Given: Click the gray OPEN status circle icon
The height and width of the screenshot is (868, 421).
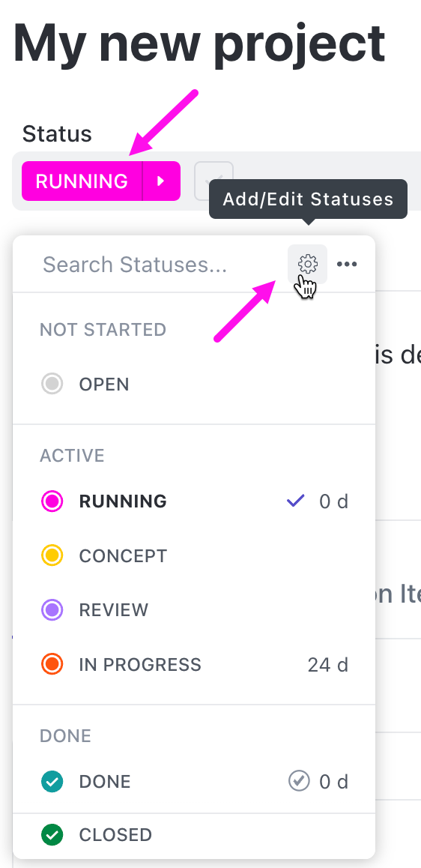Looking at the screenshot, I should coord(52,385).
